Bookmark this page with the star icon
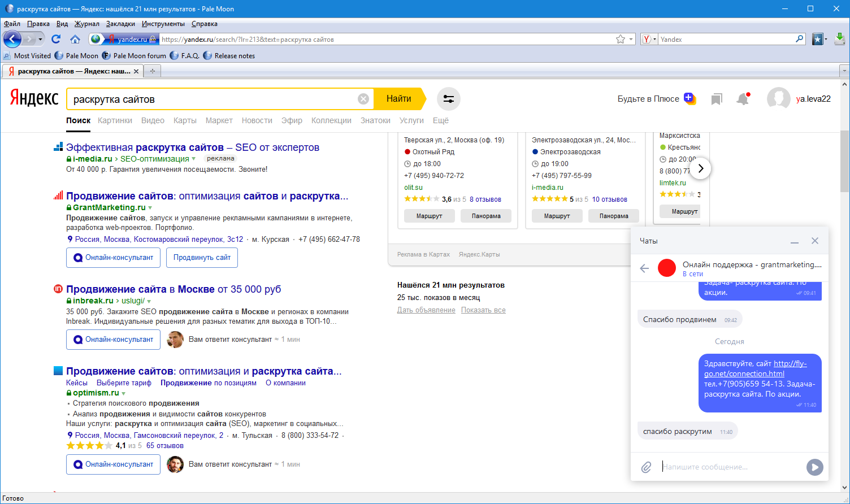The width and height of the screenshot is (850, 504). point(621,39)
